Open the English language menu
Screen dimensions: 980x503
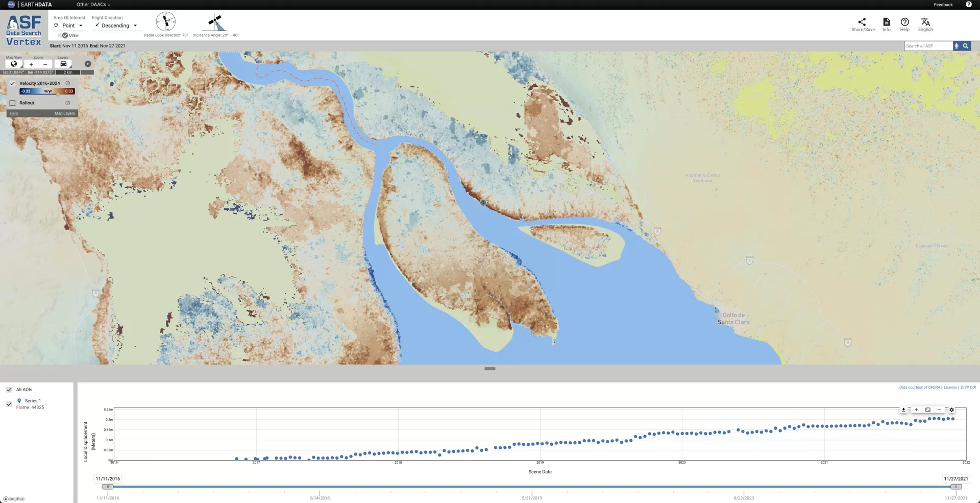point(925,24)
